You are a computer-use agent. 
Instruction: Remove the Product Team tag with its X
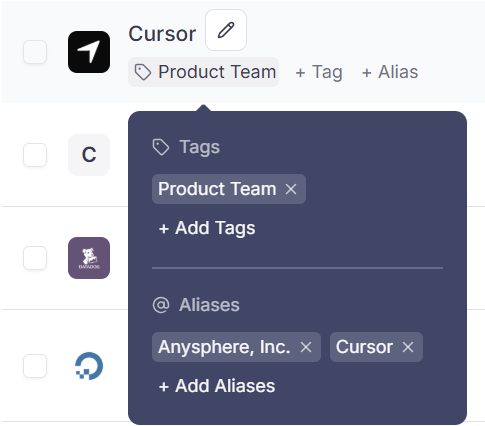pyautogui.click(x=291, y=189)
